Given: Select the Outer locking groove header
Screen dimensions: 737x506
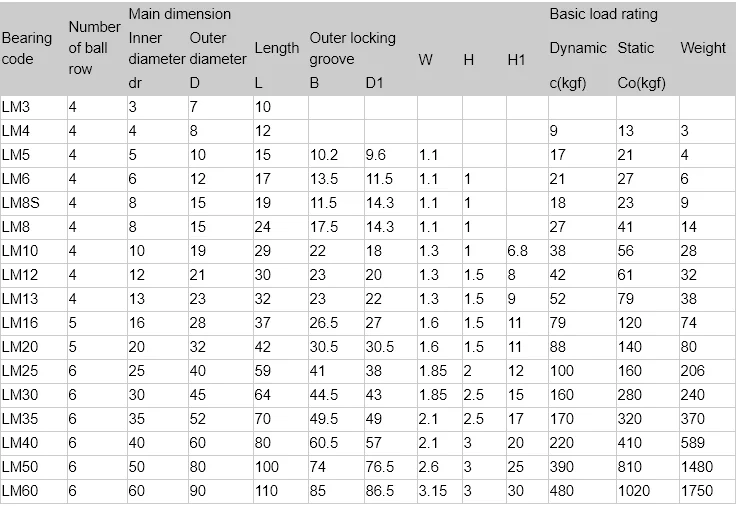Looking at the screenshot, I should pyautogui.click(x=352, y=48).
